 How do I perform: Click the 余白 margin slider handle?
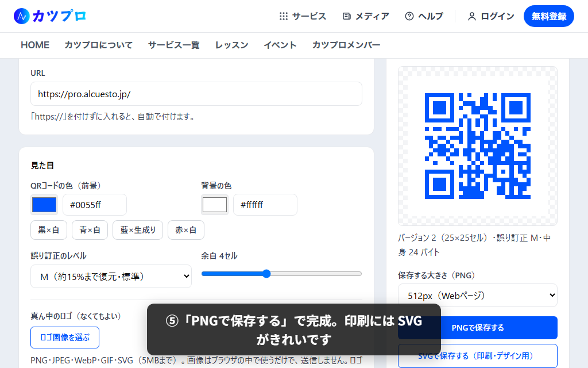266,274
